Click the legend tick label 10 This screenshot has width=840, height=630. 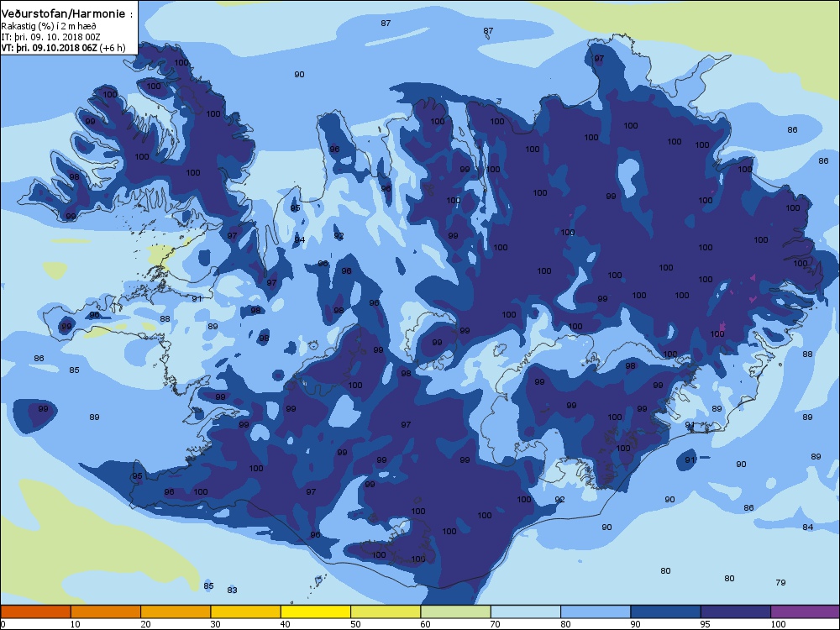click(75, 624)
